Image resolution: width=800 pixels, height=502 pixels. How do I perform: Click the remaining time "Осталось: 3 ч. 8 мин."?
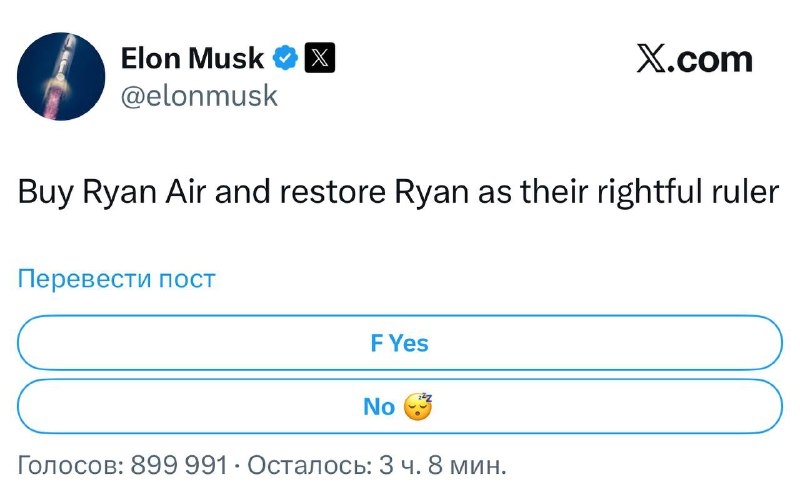coord(377,465)
